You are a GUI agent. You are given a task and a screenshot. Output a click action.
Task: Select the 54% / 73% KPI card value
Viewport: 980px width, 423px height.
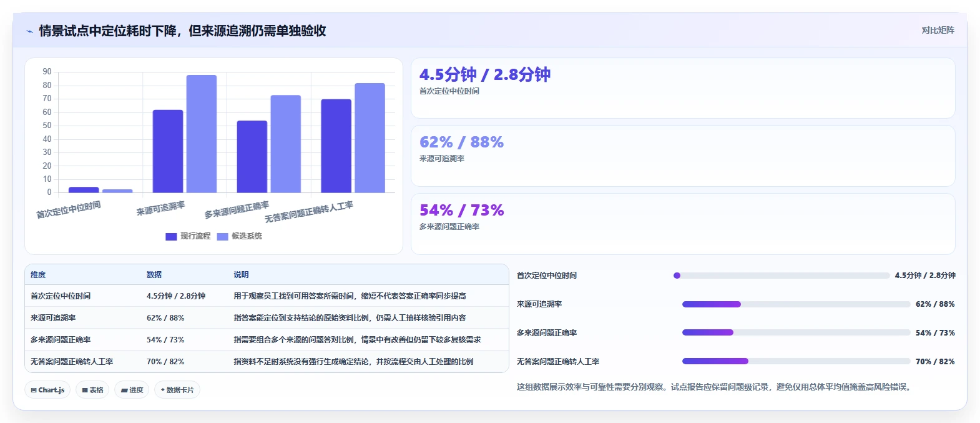(x=461, y=210)
